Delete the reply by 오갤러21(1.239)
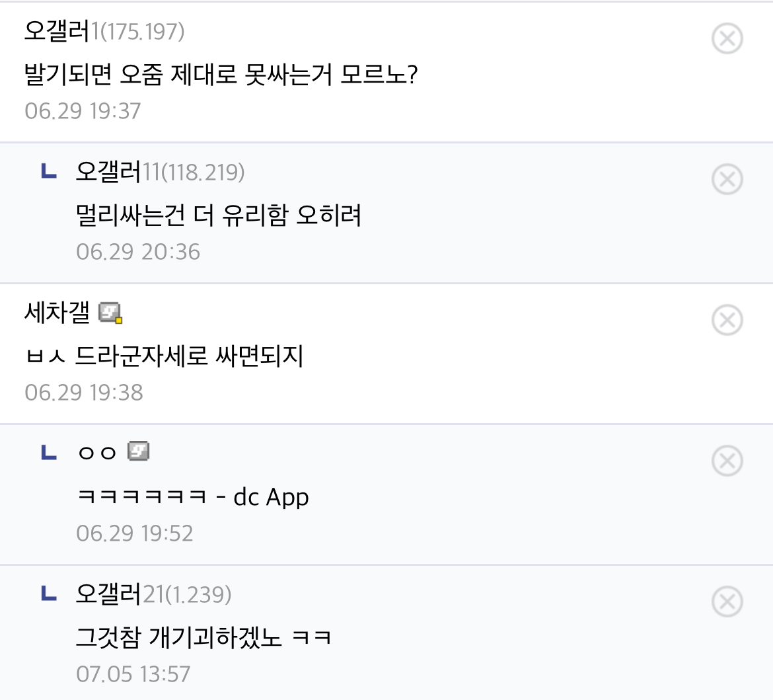Viewport: 773px width, 700px height. coord(727,602)
